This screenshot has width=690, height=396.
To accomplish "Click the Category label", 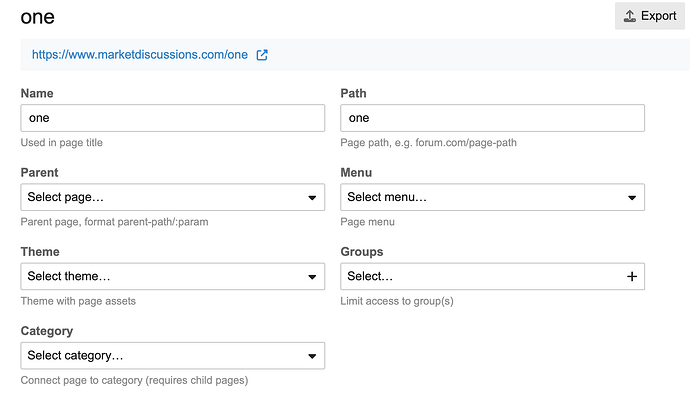I will [x=47, y=331].
